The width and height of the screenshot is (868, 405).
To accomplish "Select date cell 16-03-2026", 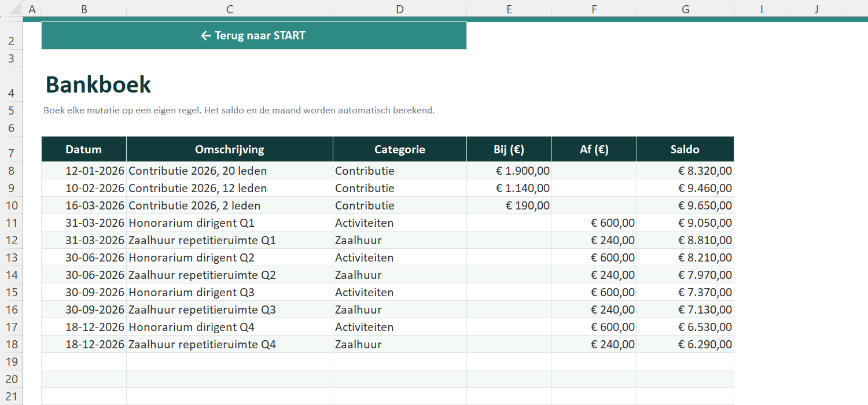I will tap(84, 205).
